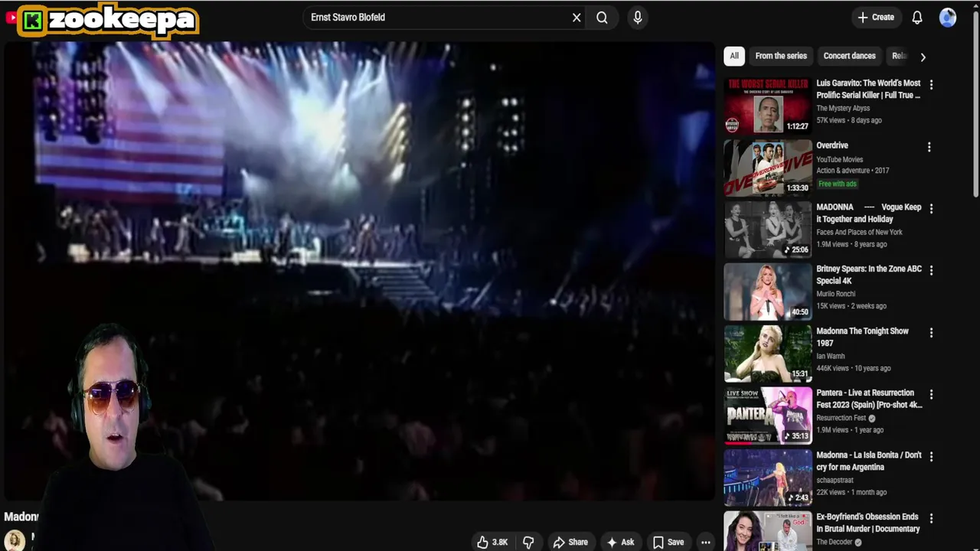Viewport: 980px width, 551px height.
Task: Open the Overdrive movie thumbnail
Action: point(768,168)
